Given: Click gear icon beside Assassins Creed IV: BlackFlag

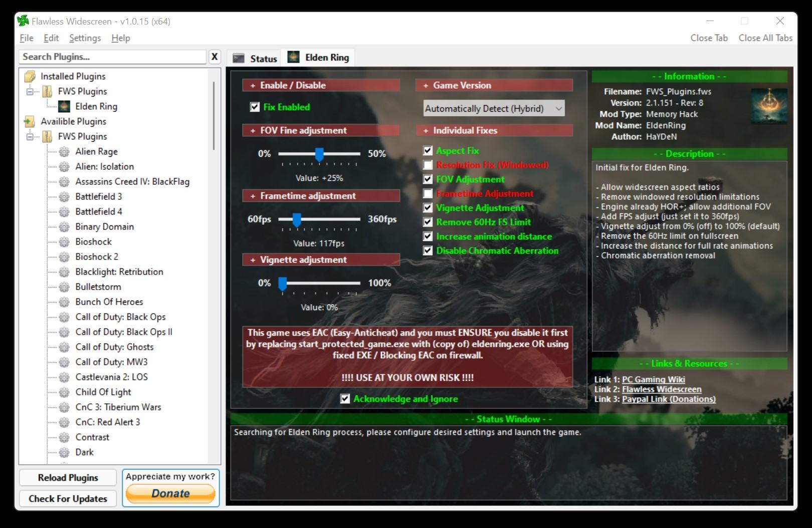Looking at the screenshot, I should 64,181.
